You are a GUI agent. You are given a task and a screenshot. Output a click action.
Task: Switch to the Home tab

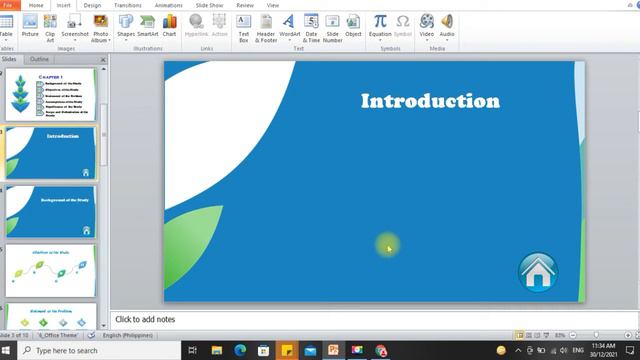[x=36, y=5]
